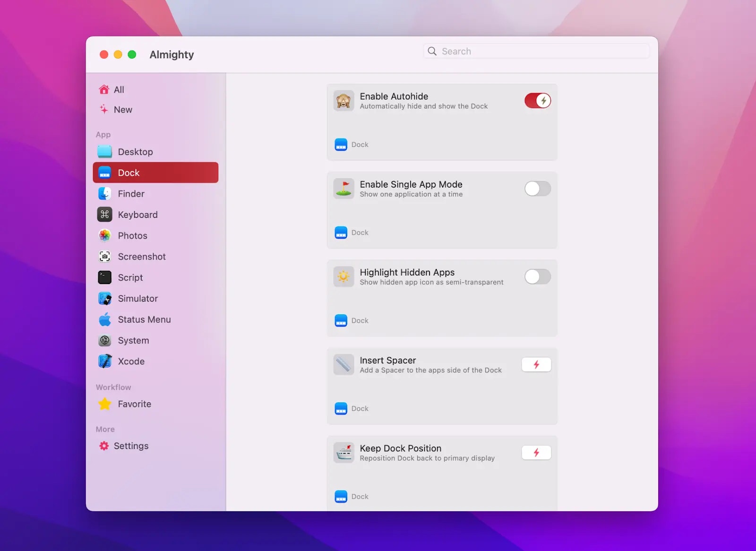756x551 pixels.
Task: Click the Finder face icon in sidebar
Action: tap(104, 194)
